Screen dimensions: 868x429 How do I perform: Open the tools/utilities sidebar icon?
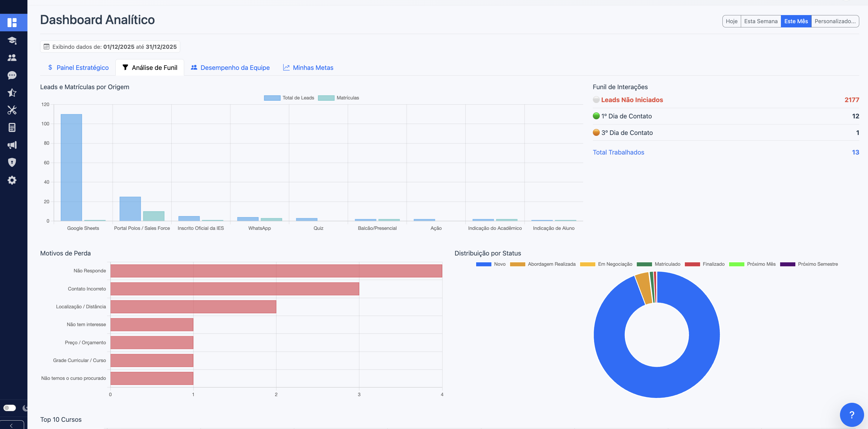(12, 110)
